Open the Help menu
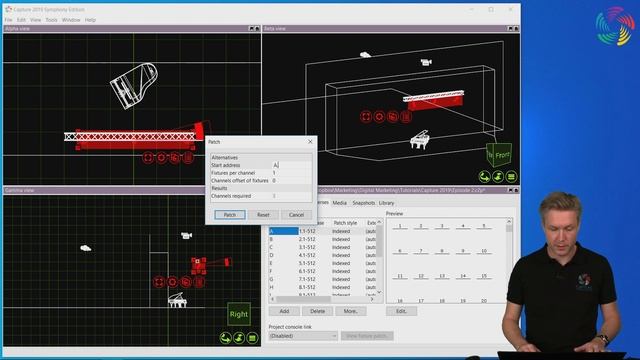The height and width of the screenshot is (360, 640). [x=90, y=20]
